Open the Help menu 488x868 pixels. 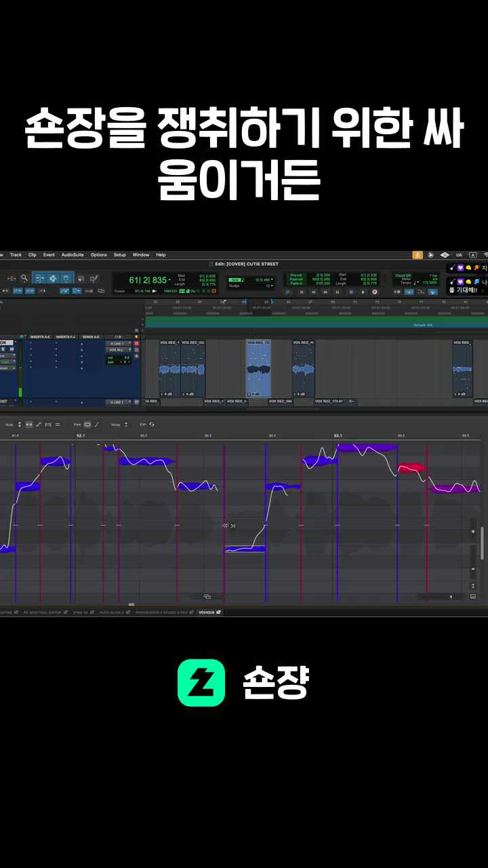161,255
